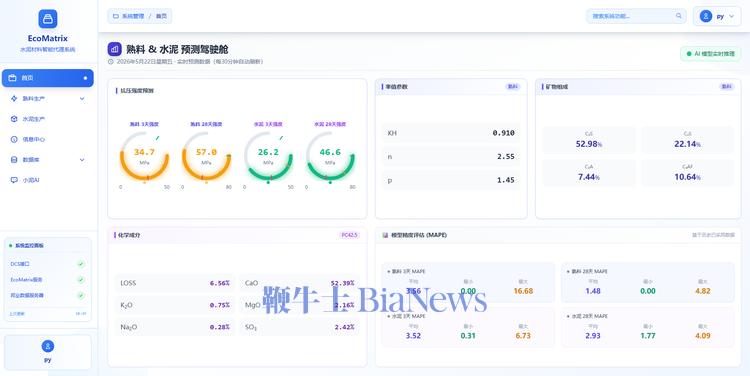Click the 3.52 average MAPE value
The width and height of the screenshot is (750, 376).
tap(413, 336)
